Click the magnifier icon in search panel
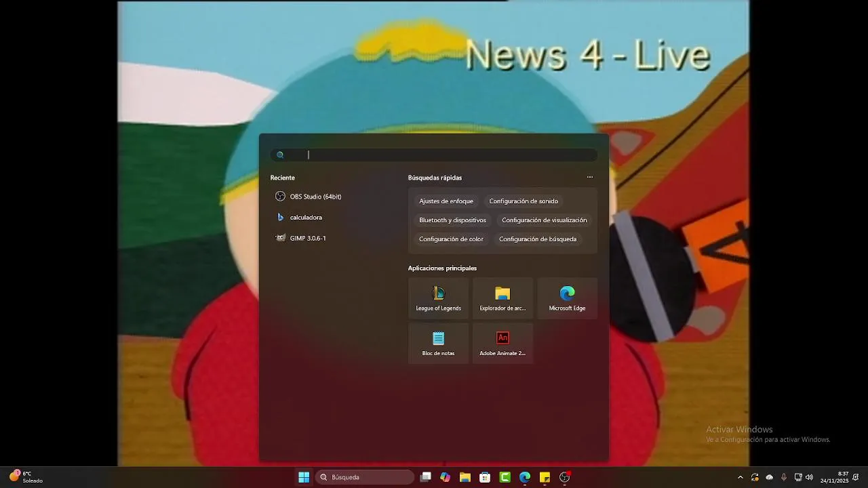Viewport: 868px width, 488px height. (x=280, y=155)
